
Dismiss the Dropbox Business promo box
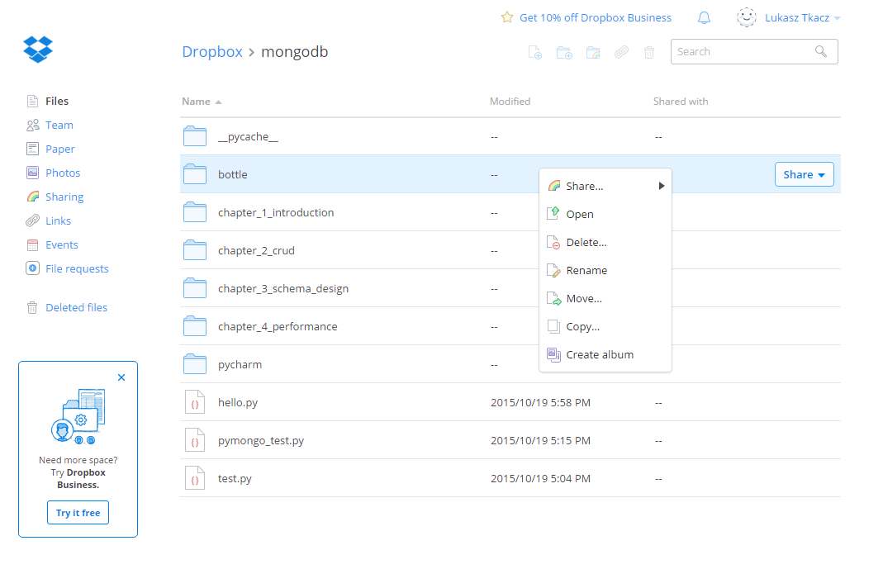121,377
